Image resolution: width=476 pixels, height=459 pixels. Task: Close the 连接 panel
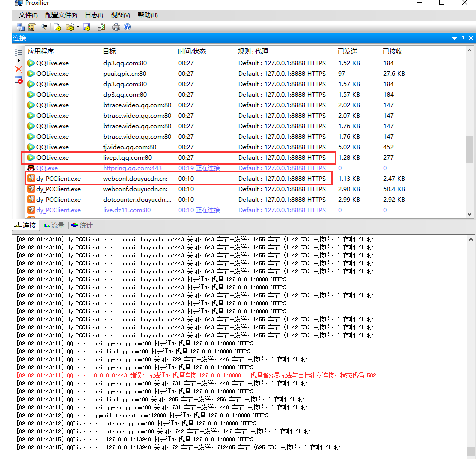[x=471, y=38]
